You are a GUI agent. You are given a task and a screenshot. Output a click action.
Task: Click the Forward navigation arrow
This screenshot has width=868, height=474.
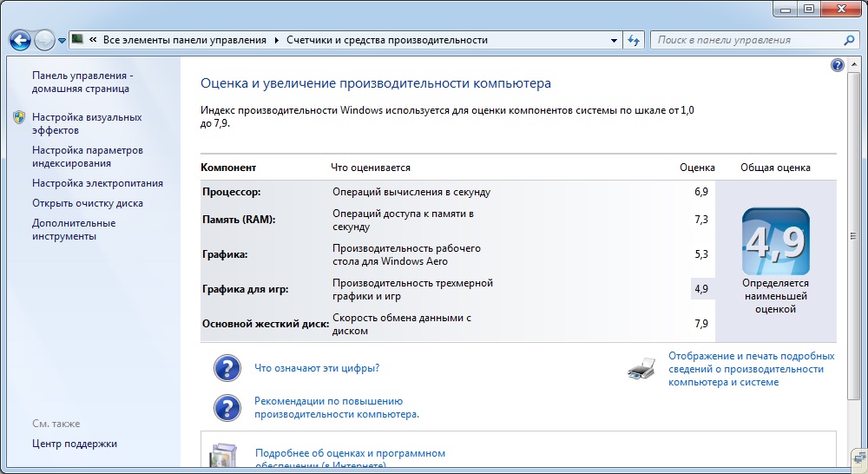click(44, 40)
